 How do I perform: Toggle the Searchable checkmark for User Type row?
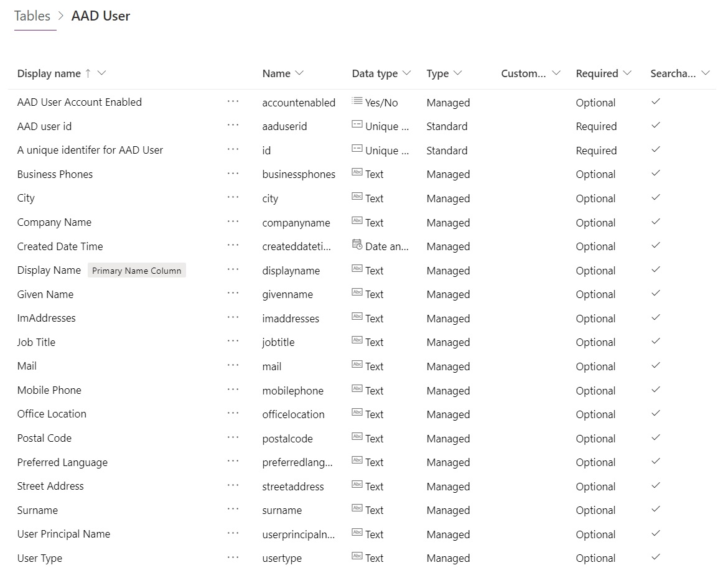coord(655,558)
